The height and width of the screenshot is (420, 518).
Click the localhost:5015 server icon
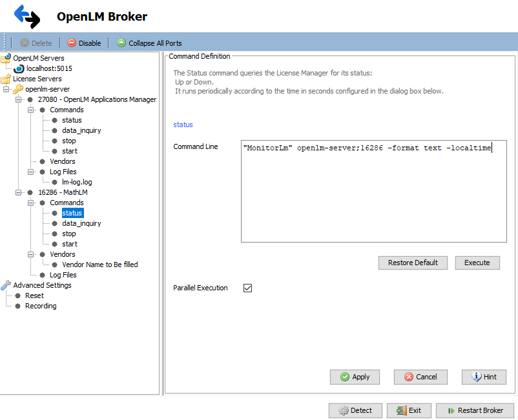[x=19, y=68]
